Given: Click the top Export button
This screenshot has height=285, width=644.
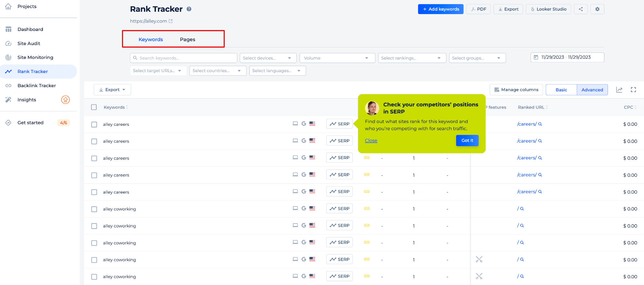Looking at the screenshot, I should [x=508, y=9].
